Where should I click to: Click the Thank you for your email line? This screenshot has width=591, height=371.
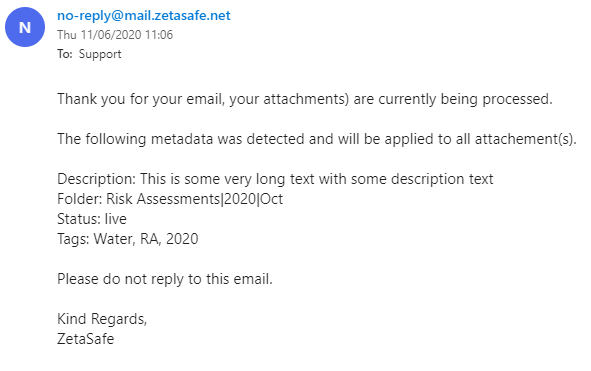(x=305, y=99)
